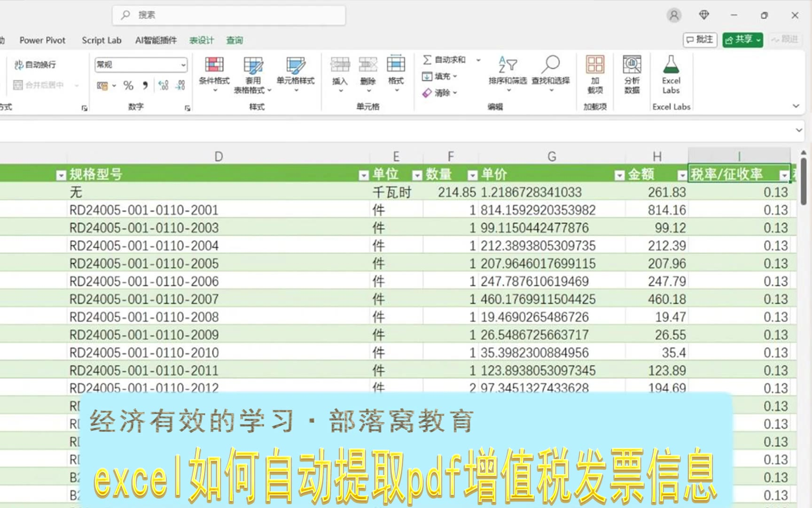Viewport: 812px width, 508px height.
Task: Click the Comments (批注) button
Action: click(x=699, y=40)
